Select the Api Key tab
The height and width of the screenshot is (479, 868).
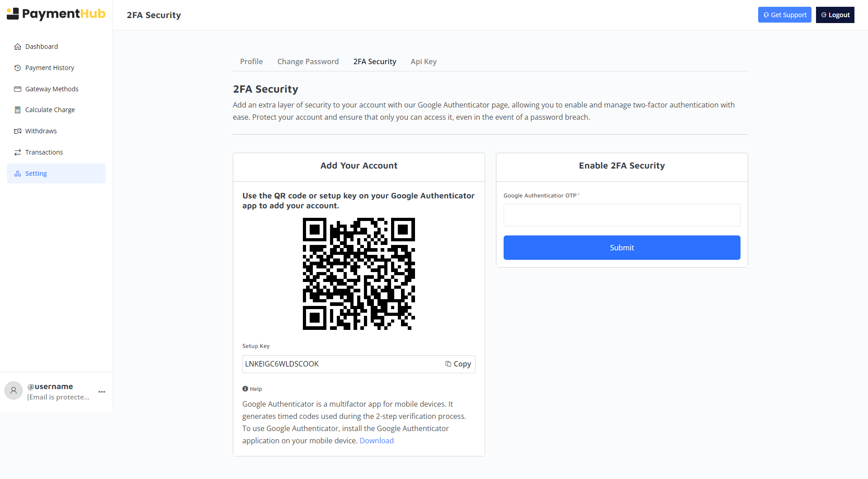(424, 61)
